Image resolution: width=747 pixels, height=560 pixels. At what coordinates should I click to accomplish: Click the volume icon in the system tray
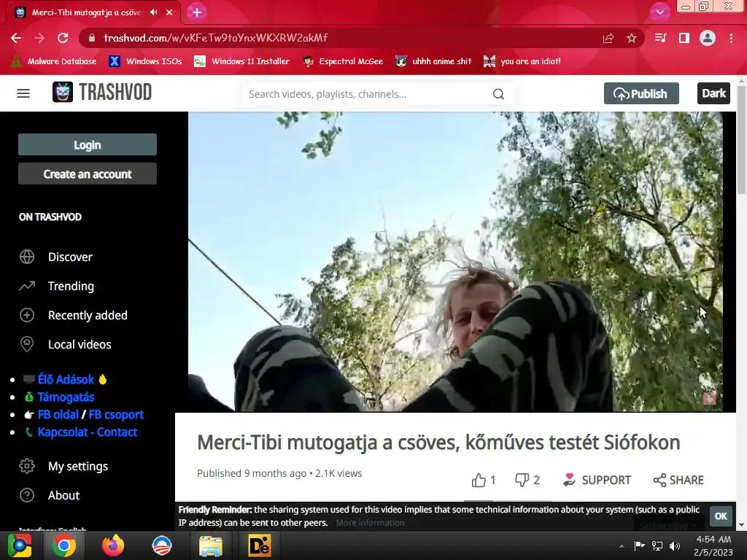(675, 546)
